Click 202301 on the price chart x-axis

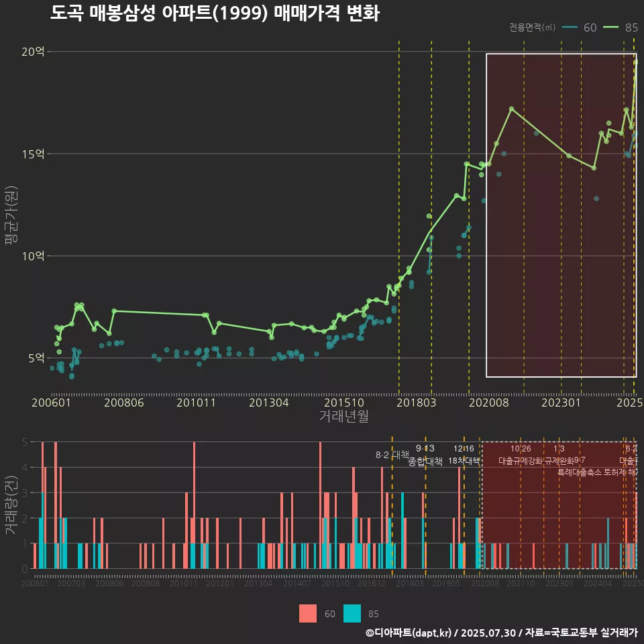pyautogui.click(x=561, y=402)
